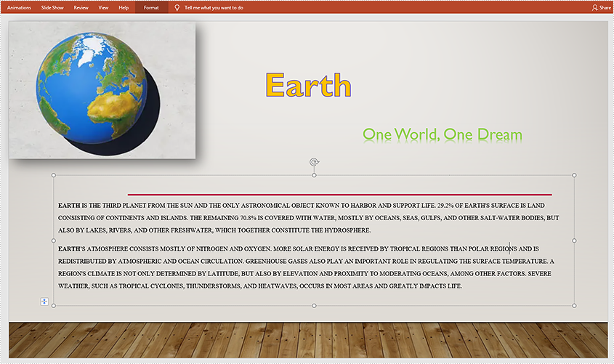Click the left-middle sizing handle of the text box
This screenshot has height=364, width=614.
coord(54,240)
